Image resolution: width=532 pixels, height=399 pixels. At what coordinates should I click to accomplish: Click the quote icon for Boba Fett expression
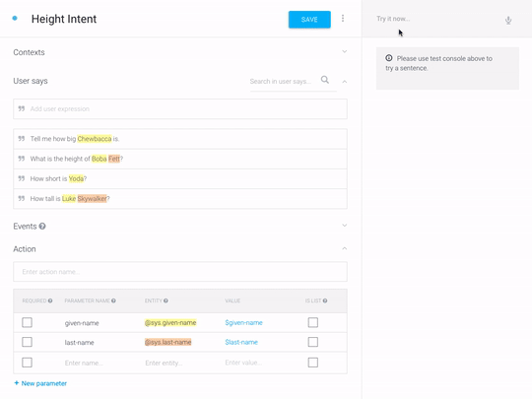coord(22,159)
